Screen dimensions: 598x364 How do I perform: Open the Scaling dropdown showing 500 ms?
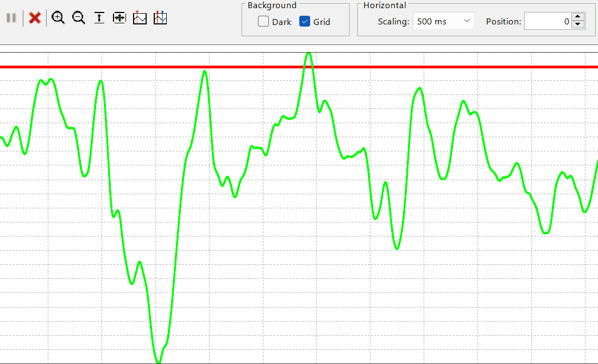[437, 22]
